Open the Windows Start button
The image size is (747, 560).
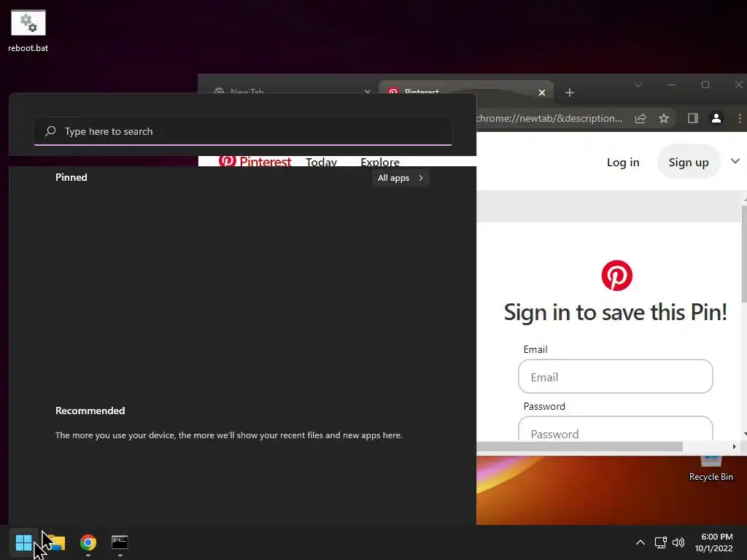click(x=23, y=542)
